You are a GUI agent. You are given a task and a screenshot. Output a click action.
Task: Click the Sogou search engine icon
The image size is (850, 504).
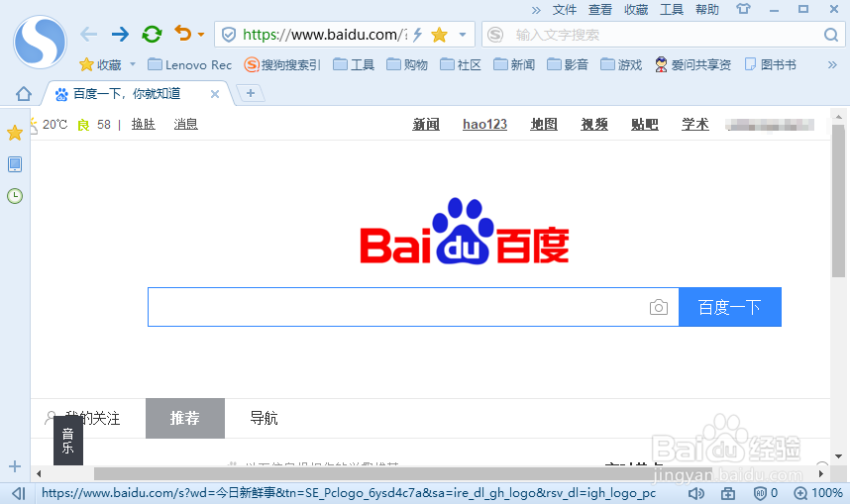click(x=495, y=35)
